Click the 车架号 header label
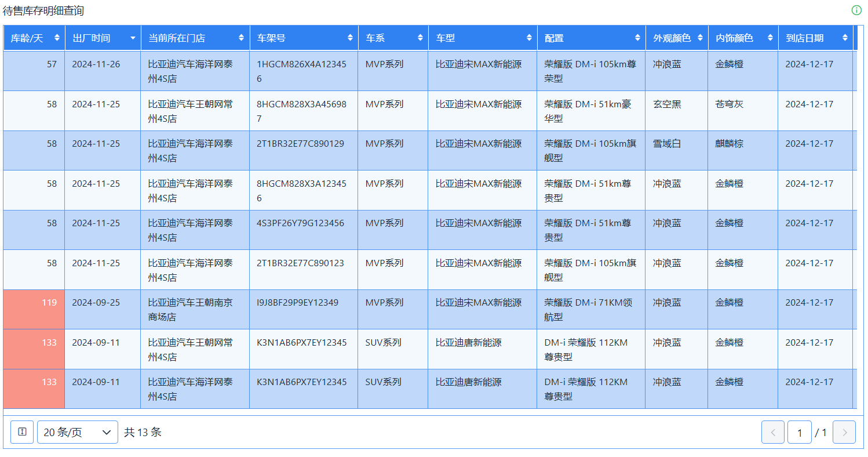 tap(271, 38)
